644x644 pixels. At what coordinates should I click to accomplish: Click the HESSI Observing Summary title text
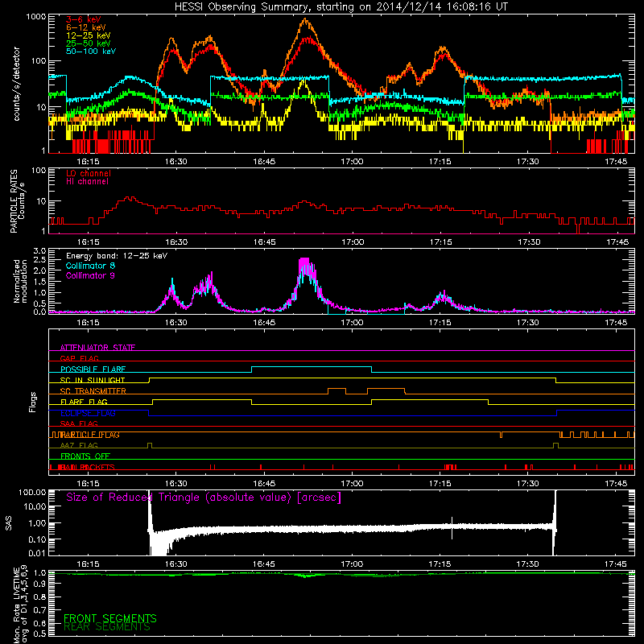point(341,7)
